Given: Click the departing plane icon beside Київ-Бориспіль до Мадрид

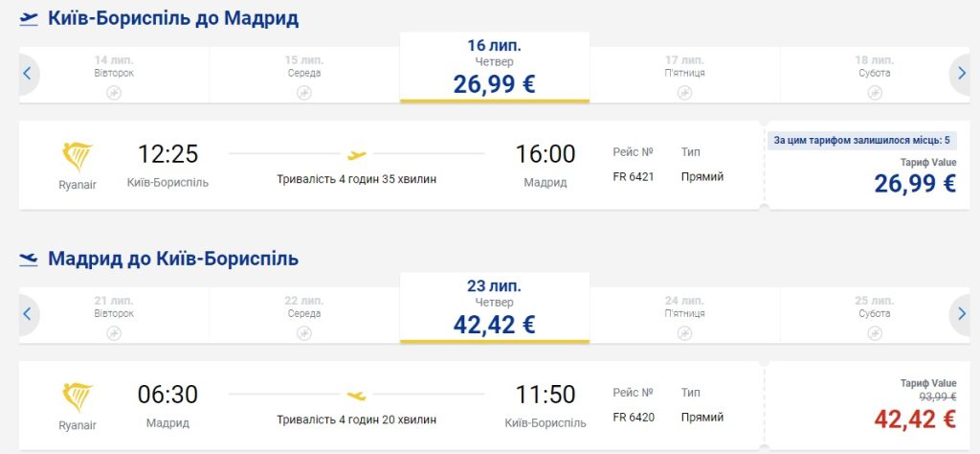Looking at the screenshot, I should pyautogui.click(x=29, y=18).
